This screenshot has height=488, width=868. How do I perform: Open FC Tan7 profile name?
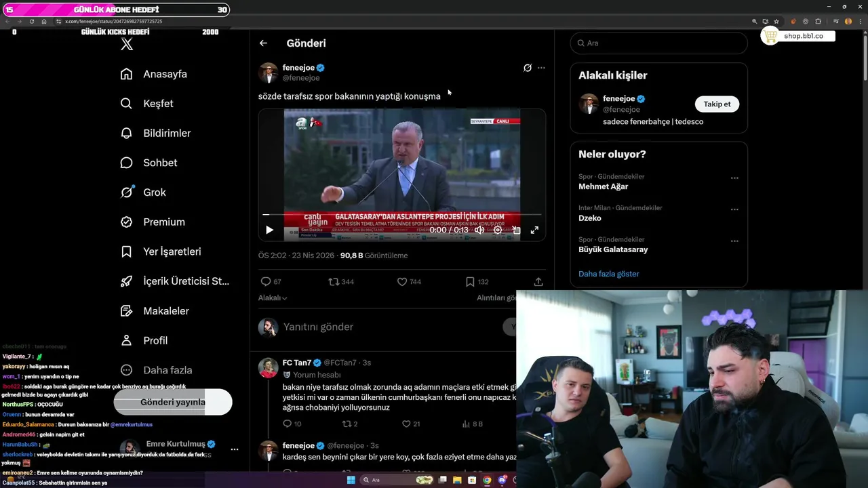(x=297, y=363)
